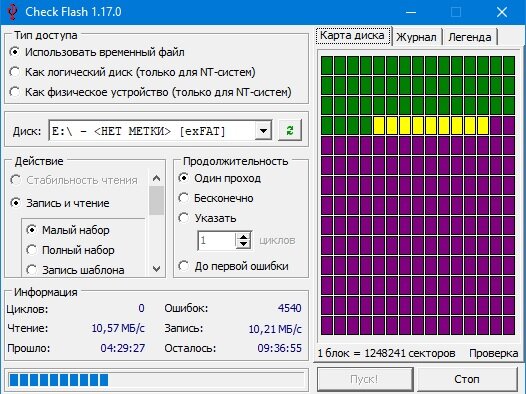Click the 'Стоп' button
The height and width of the screenshot is (394, 526).
coord(467,379)
